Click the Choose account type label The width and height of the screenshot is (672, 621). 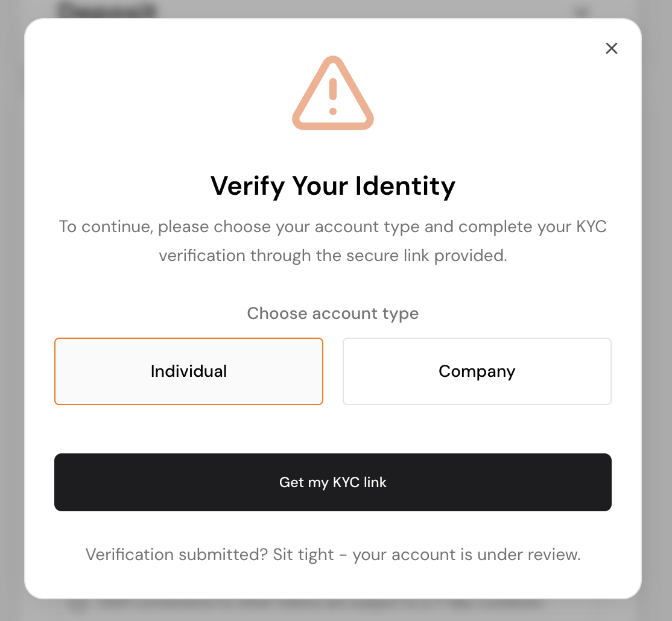[x=333, y=314]
